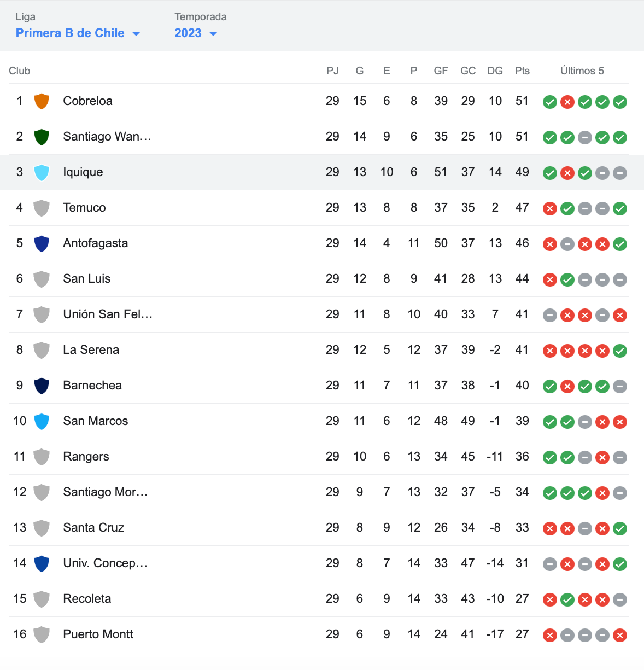
Task: Click the dropdown arrow beside 2023
Action: (x=213, y=34)
